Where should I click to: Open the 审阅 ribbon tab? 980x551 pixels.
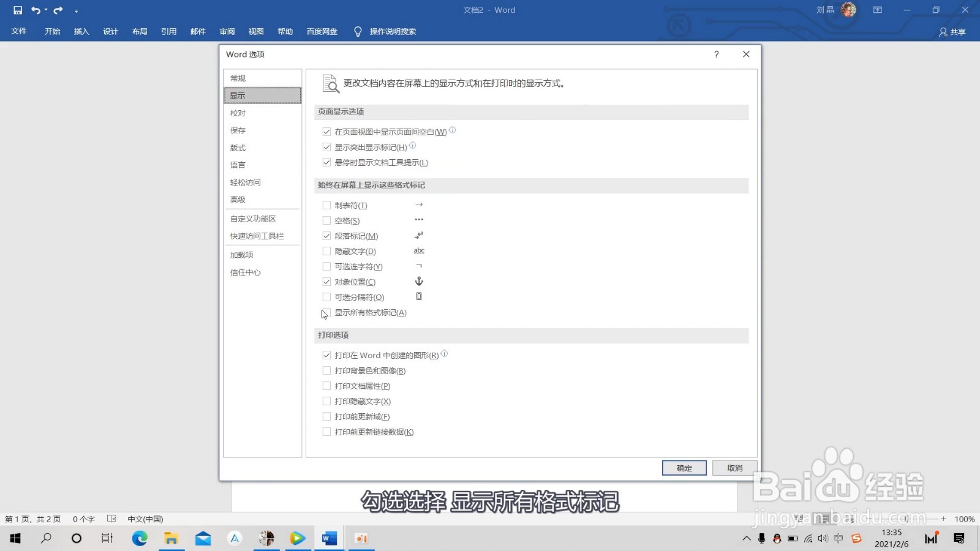227,31
